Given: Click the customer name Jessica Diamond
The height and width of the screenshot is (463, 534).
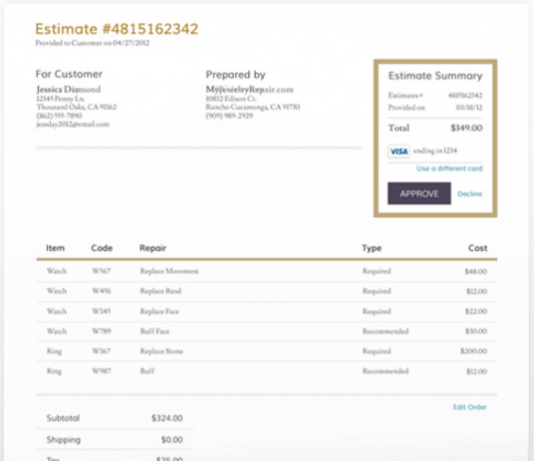Looking at the screenshot, I should [x=68, y=90].
